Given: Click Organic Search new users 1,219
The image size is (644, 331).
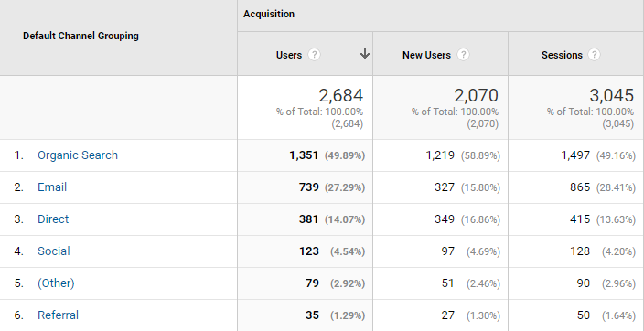Looking at the screenshot, I should [439, 155].
